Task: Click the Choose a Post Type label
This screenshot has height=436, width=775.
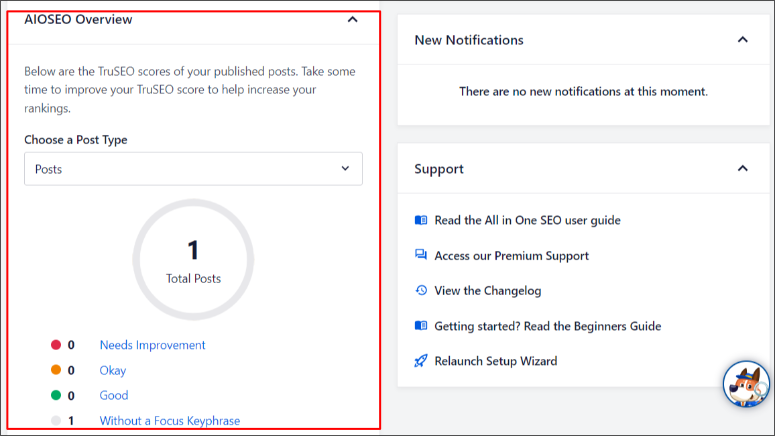Action: coord(76,140)
